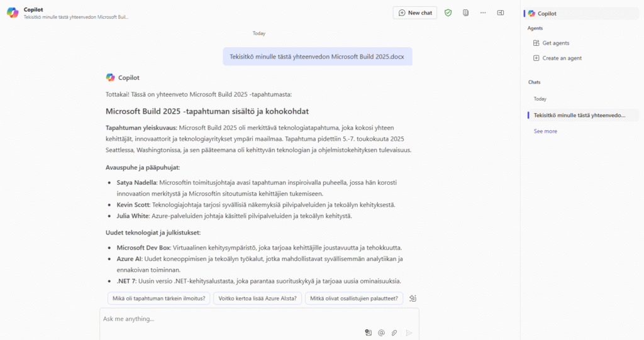Start a New chat

click(x=415, y=13)
